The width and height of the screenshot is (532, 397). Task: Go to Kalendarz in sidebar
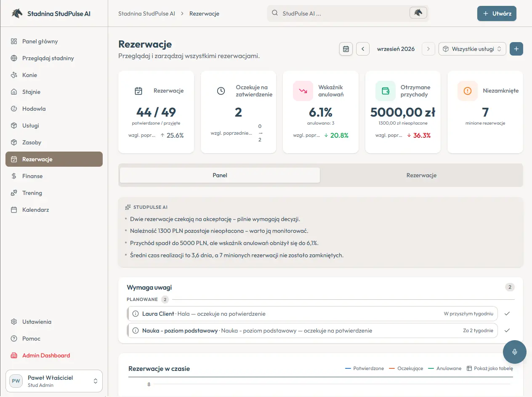coord(54,210)
